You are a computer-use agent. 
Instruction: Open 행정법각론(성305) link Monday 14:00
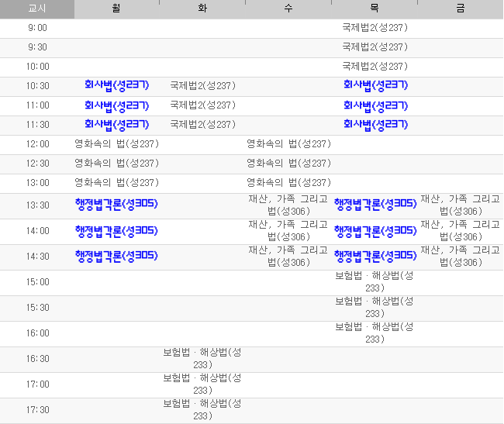point(116,231)
